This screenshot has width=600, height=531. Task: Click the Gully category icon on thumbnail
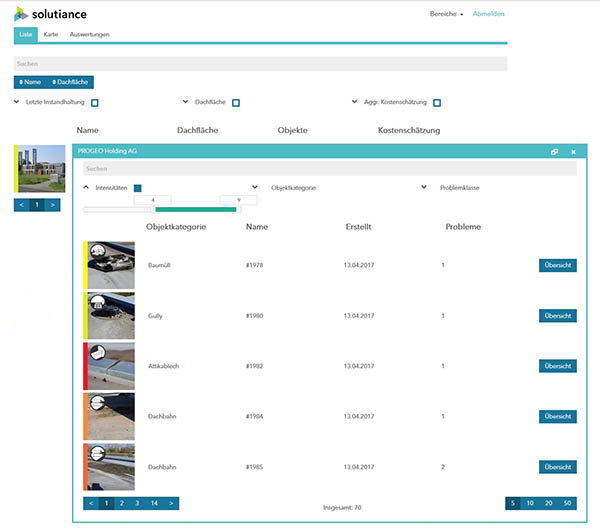98,302
